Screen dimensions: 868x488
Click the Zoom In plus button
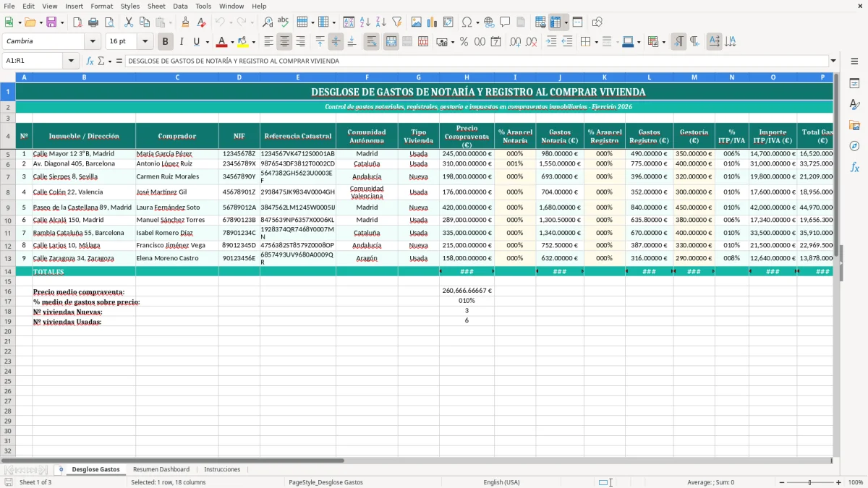pyautogui.click(x=838, y=482)
